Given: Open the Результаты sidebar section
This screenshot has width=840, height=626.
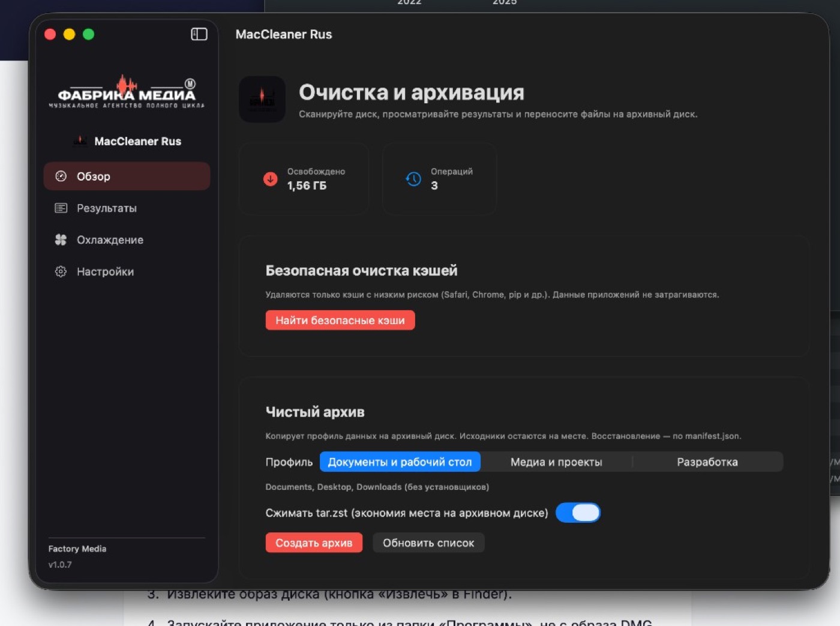Looking at the screenshot, I should tap(127, 208).
